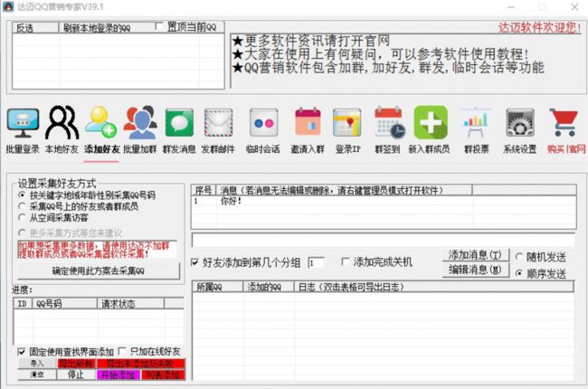The image size is (588, 389).
Task: Enable 添加完成关机 checkbox
Action: [x=346, y=261]
